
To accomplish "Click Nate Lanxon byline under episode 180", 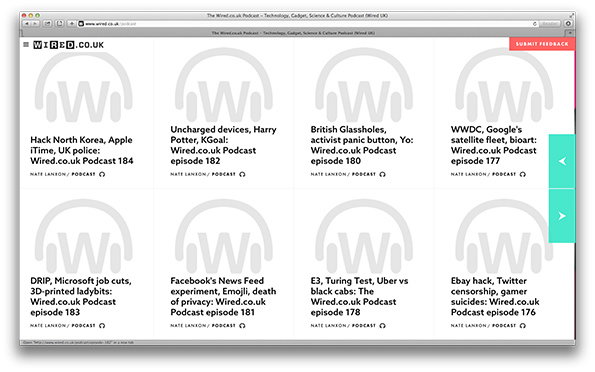I will coord(328,174).
